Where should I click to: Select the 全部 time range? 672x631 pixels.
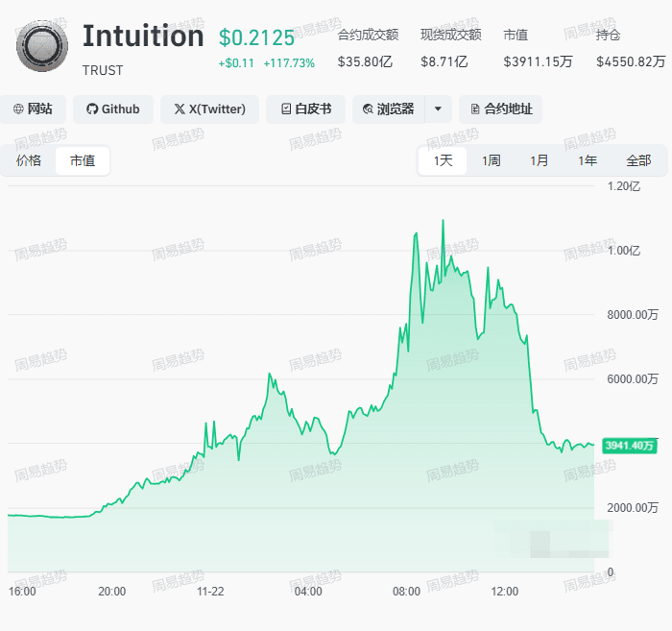click(x=638, y=160)
